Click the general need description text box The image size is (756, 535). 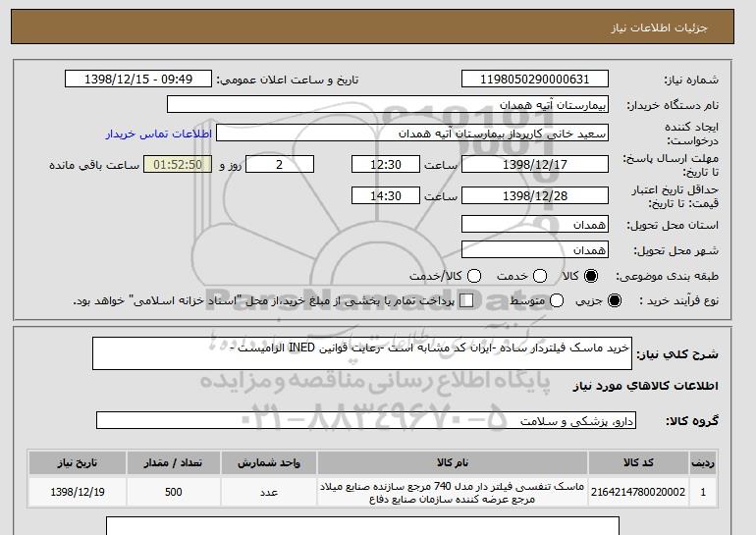coord(362,353)
